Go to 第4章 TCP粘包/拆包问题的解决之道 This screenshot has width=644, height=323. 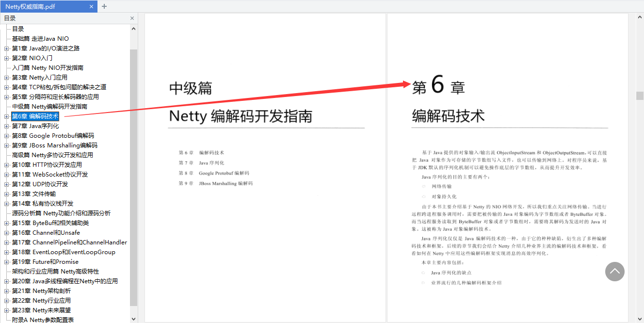pyautogui.click(x=59, y=87)
